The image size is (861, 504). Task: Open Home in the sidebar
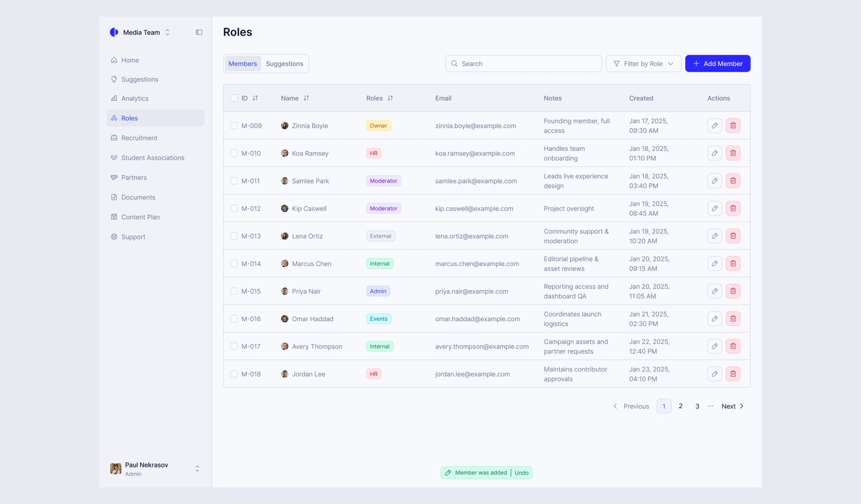pyautogui.click(x=156, y=60)
